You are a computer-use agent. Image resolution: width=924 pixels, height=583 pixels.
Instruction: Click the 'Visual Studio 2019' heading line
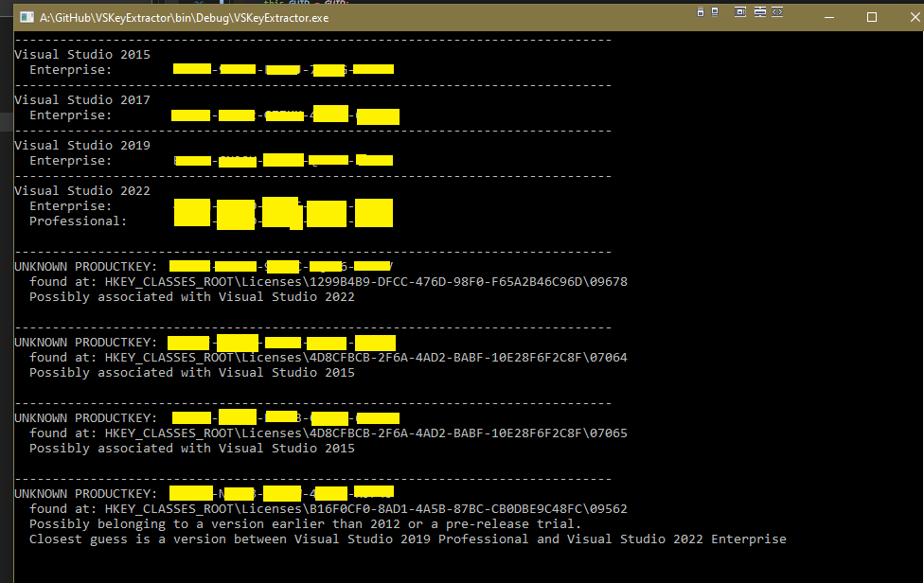(82, 145)
